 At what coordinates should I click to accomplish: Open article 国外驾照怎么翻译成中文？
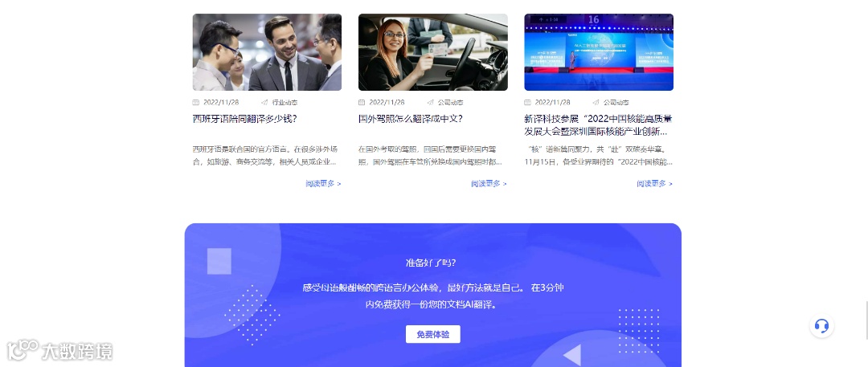point(411,119)
